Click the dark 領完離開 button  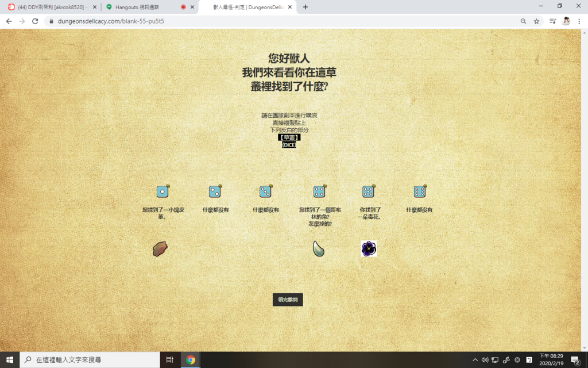coord(288,300)
